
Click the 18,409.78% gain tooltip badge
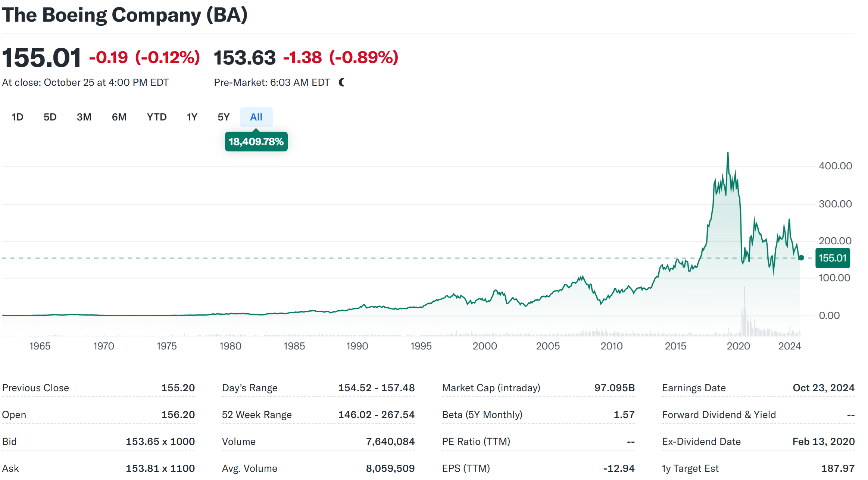point(256,142)
